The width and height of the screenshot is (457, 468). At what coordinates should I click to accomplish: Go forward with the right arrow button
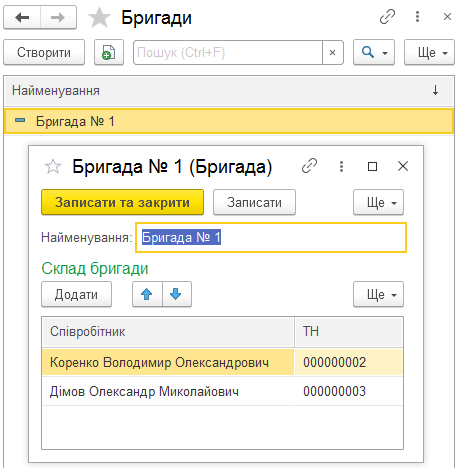pos(58,17)
